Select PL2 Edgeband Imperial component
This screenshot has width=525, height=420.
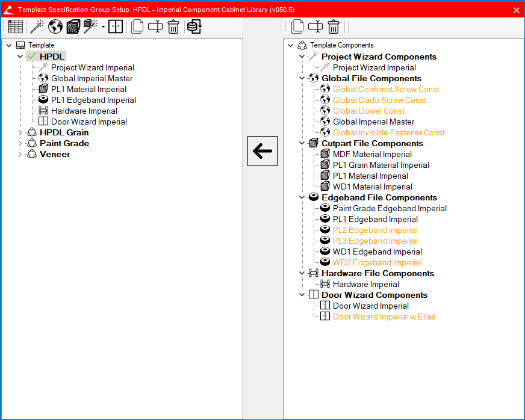tap(375, 230)
